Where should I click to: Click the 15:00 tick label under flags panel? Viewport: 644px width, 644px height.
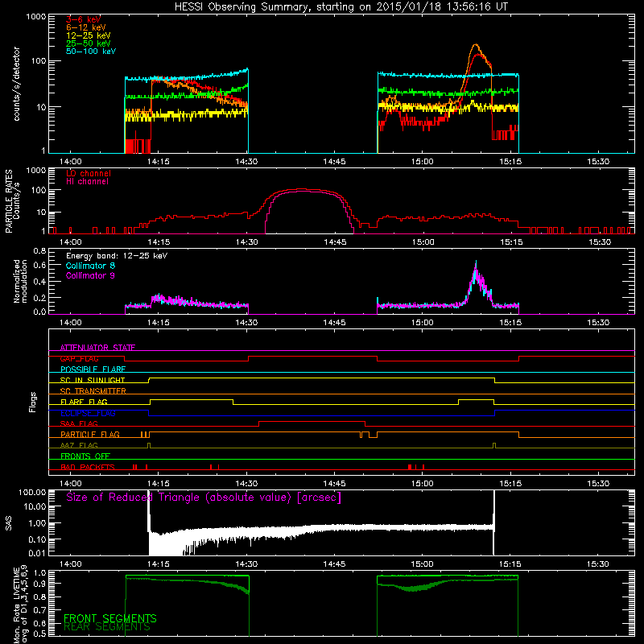(x=422, y=484)
